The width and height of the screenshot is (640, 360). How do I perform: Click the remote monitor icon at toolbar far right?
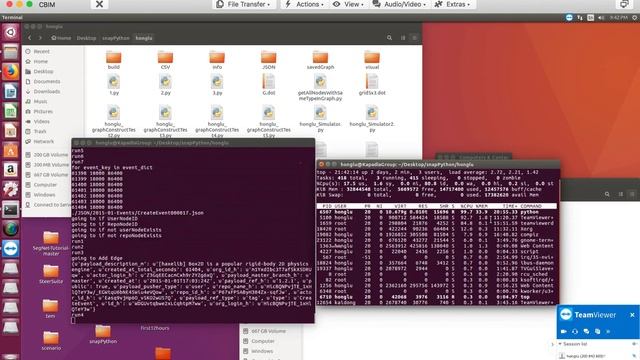point(624,4)
